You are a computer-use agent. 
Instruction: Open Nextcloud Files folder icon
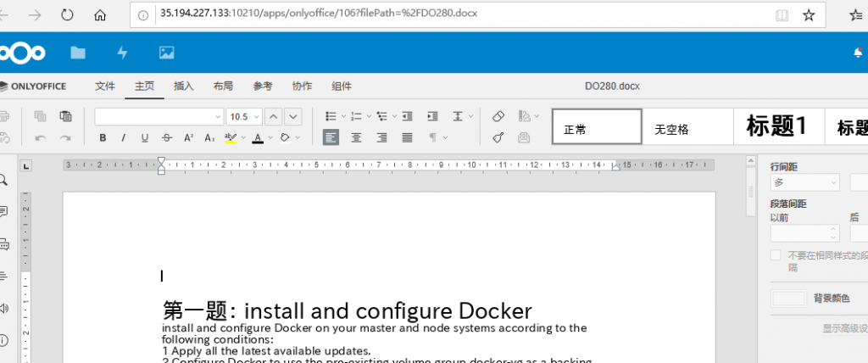[x=78, y=53]
